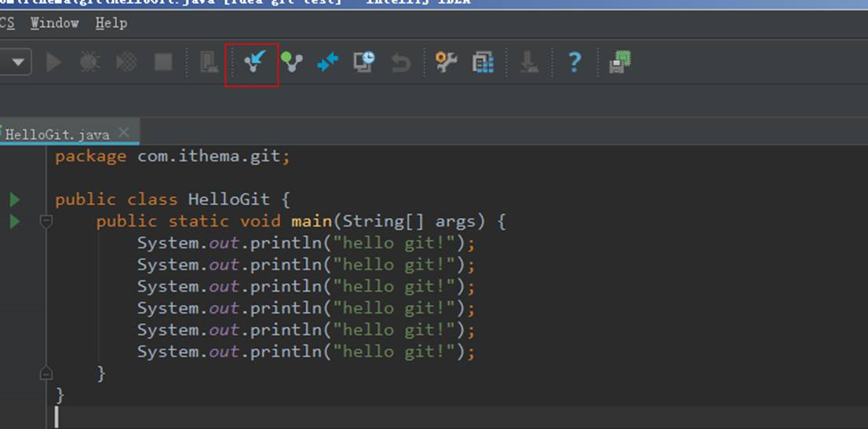
Task: Click the Compare with branch arrows icon
Action: point(328,62)
